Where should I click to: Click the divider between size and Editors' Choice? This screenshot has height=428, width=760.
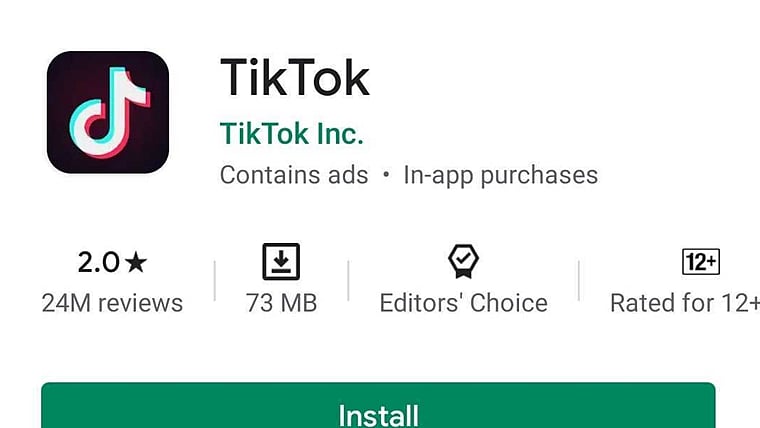pyautogui.click(x=348, y=281)
